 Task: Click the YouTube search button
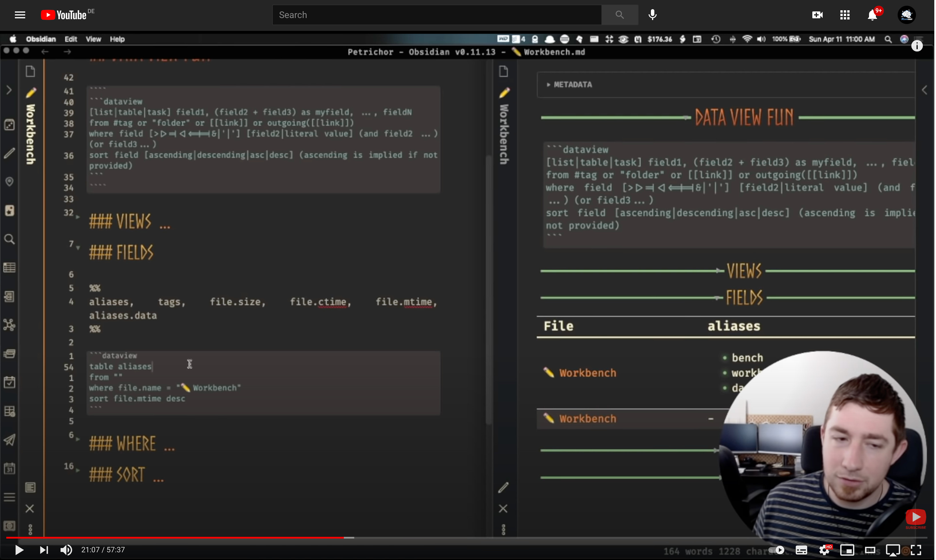(x=620, y=15)
